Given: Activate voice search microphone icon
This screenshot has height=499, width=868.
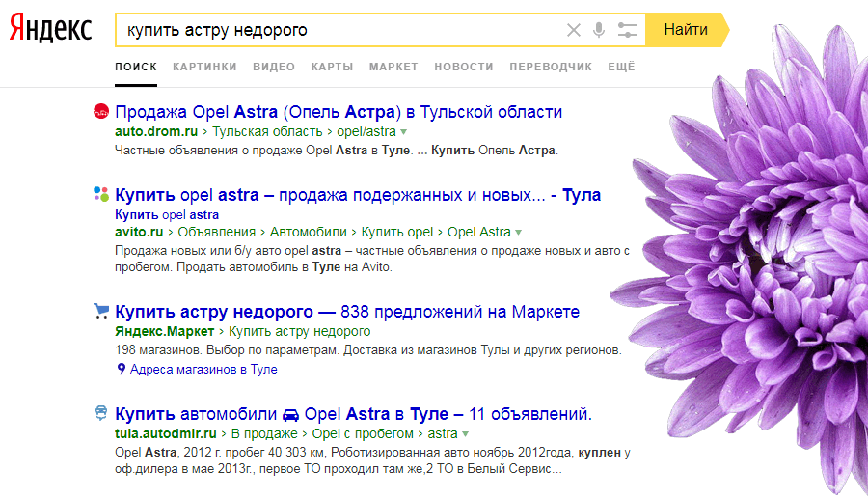Looking at the screenshot, I should pos(599,30).
